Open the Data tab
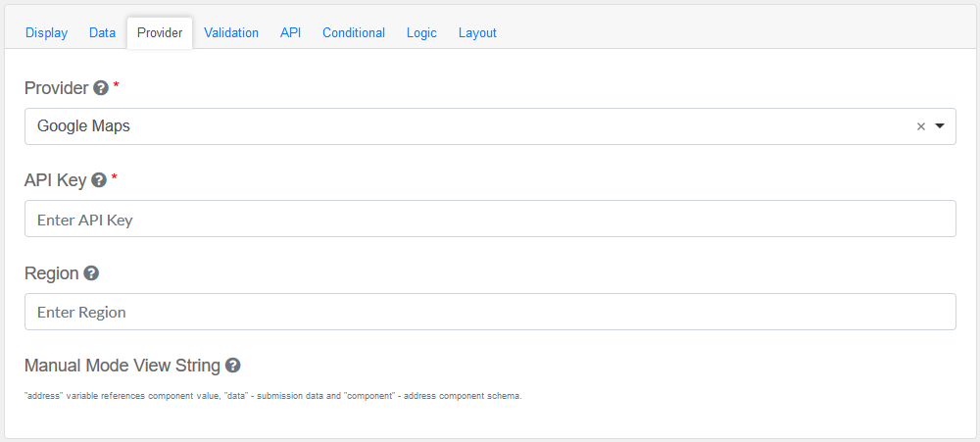Screen dimensions: 980x442 click(102, 32)
